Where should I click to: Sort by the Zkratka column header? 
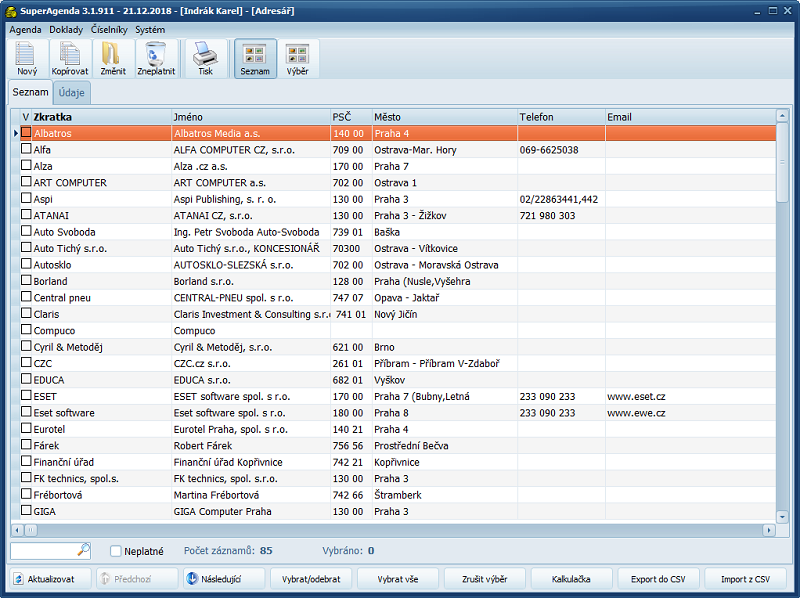(101, 117)
